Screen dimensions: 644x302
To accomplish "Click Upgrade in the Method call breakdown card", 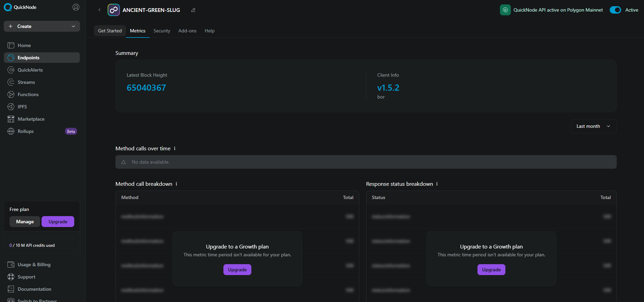I will point(237,270).
